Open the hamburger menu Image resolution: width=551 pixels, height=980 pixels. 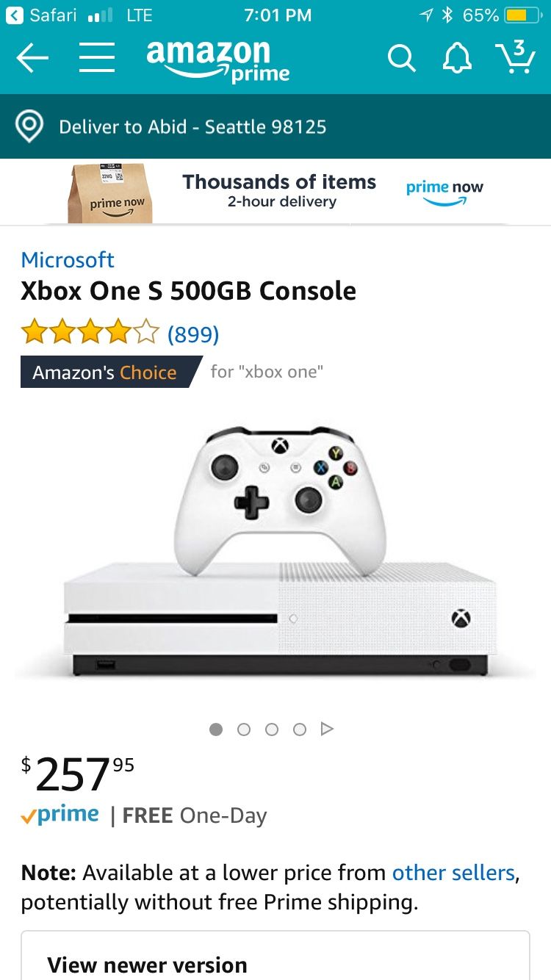97,57
